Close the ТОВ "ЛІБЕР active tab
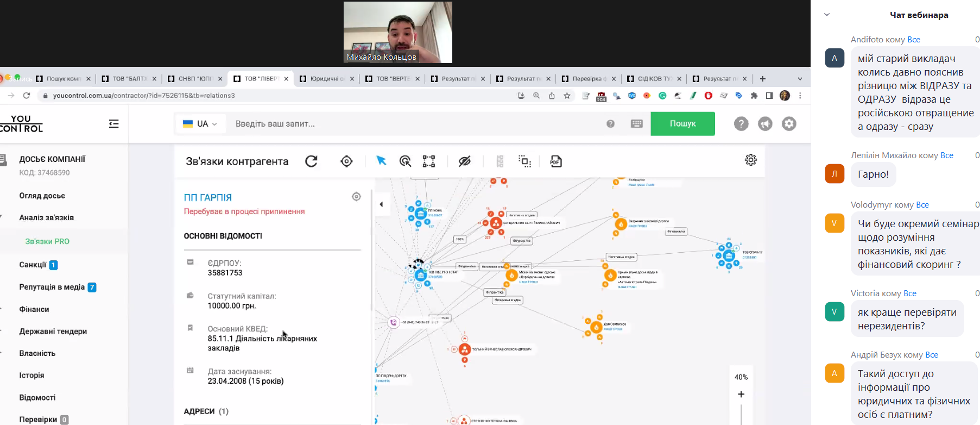980x425 pixels. pyautogui.click(x=286, y=79)
